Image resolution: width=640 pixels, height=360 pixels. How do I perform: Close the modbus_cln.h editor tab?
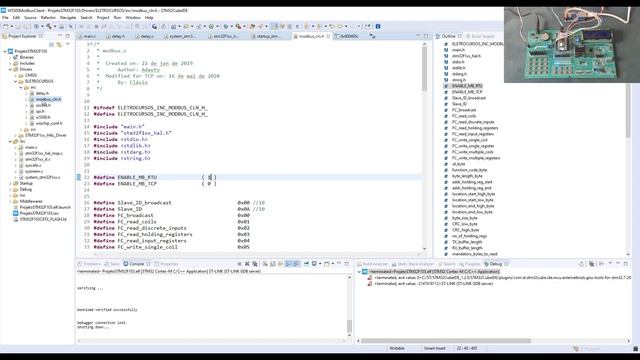328,36
